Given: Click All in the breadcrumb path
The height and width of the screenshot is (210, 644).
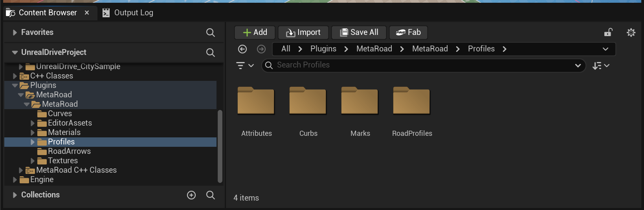Looking at the screenshot, I should [x=286, y=49].
